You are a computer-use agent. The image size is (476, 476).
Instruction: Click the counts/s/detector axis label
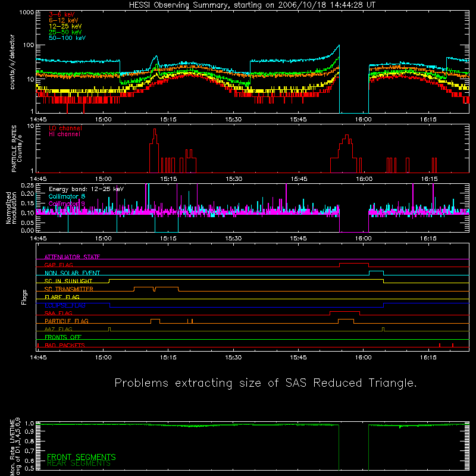click(x=12, y=62)
